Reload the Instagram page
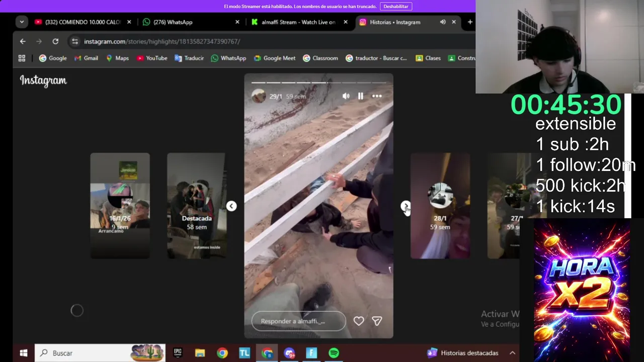 coord(55,41)
